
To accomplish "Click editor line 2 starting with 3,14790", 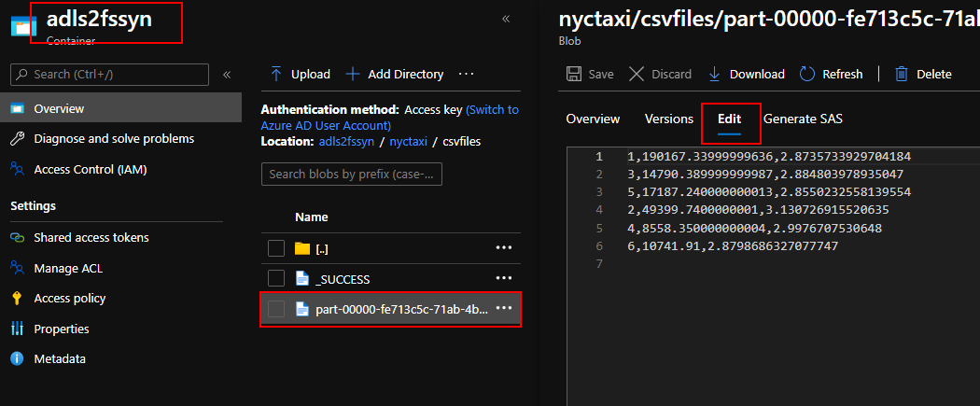I will click(x=765, y=174).
